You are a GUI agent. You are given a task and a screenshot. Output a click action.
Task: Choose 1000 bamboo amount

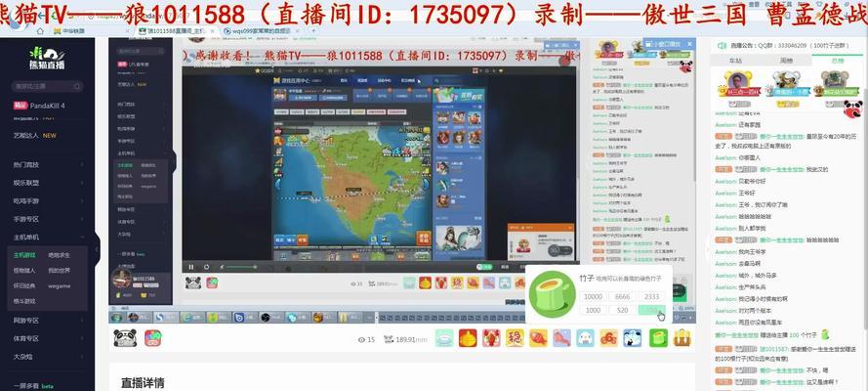593,310
